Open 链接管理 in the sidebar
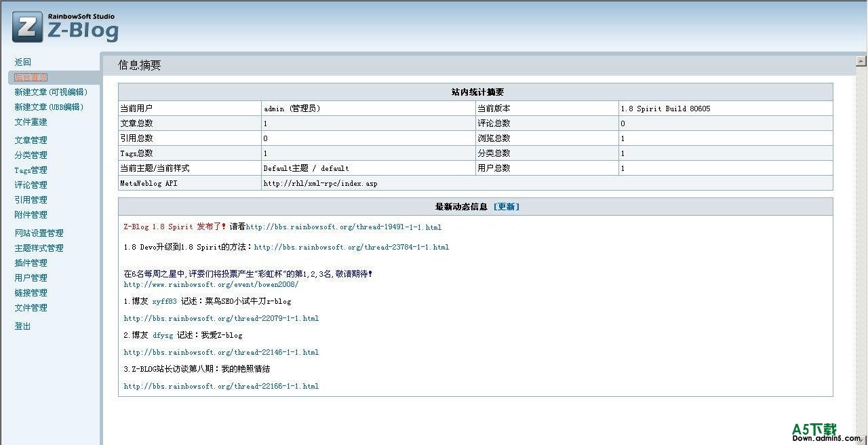The width and height of the screenshot is (868, 445). click(31, 293)
